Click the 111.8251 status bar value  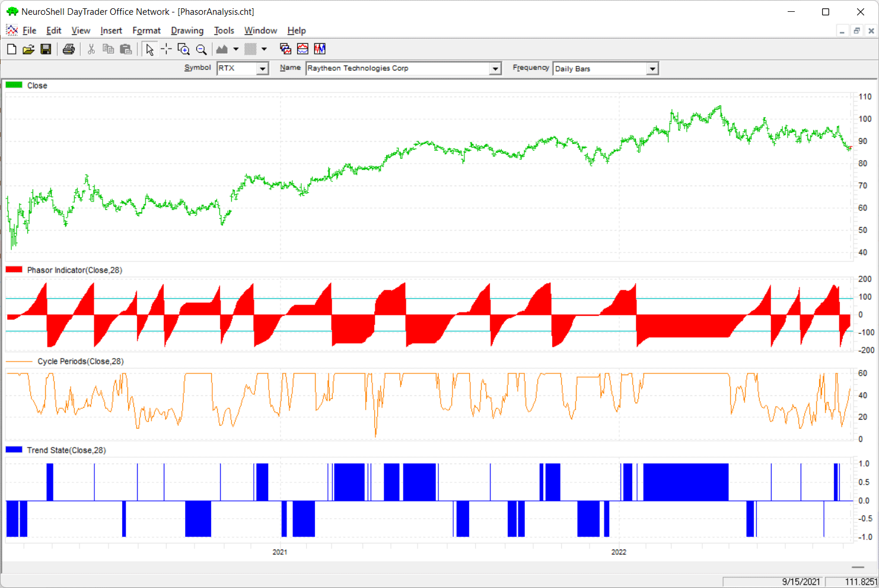(x=861, y=582)
